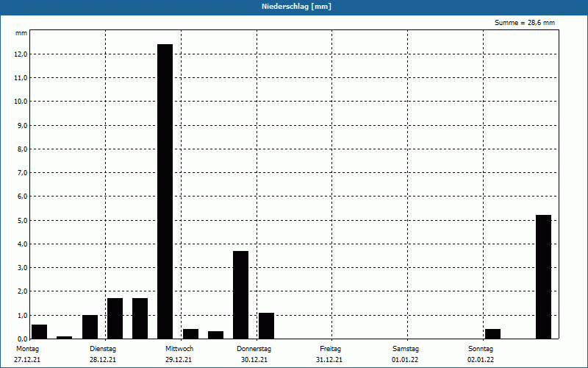Image resolution: width=588 pixels, height=368 pixels.
Task: Click the 1,1 mm bar on Donnerstag
Action: click(x=266, y=326)
